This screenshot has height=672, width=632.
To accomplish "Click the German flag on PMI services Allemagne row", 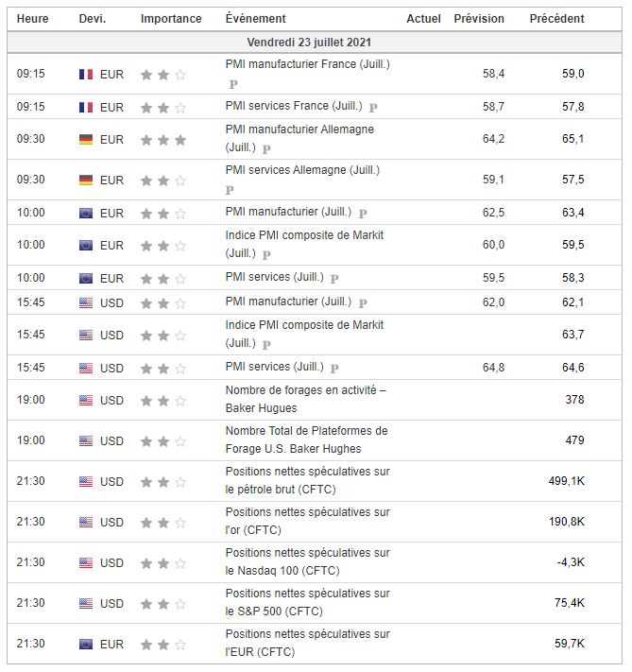I will click(x=86, y=180).
